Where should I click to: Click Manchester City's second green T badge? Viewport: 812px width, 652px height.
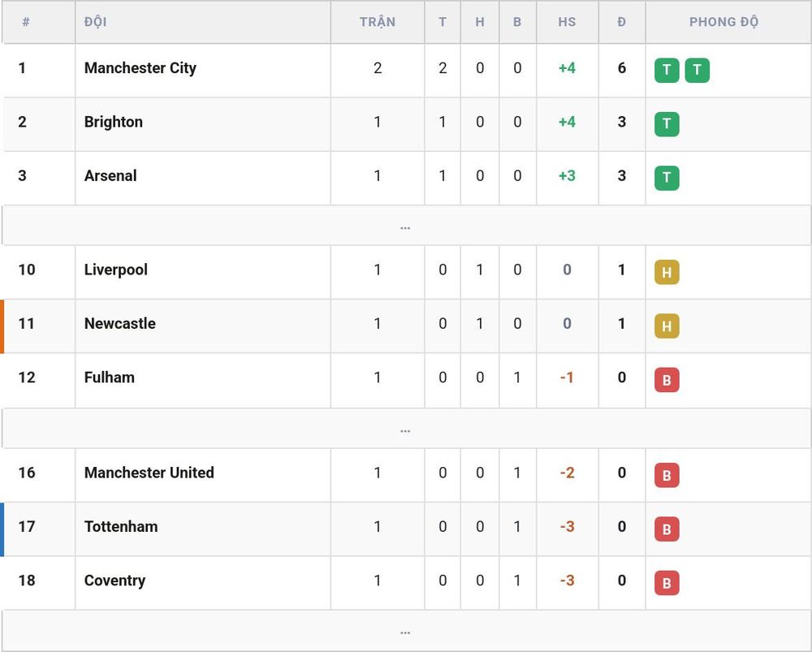[697, 70]
